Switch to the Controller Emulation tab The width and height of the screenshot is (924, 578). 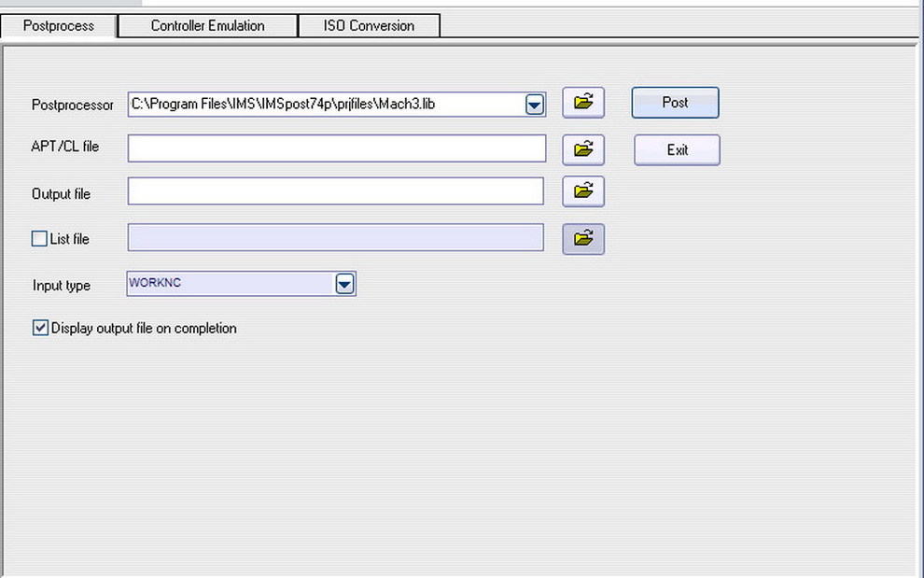coord(207,26)
